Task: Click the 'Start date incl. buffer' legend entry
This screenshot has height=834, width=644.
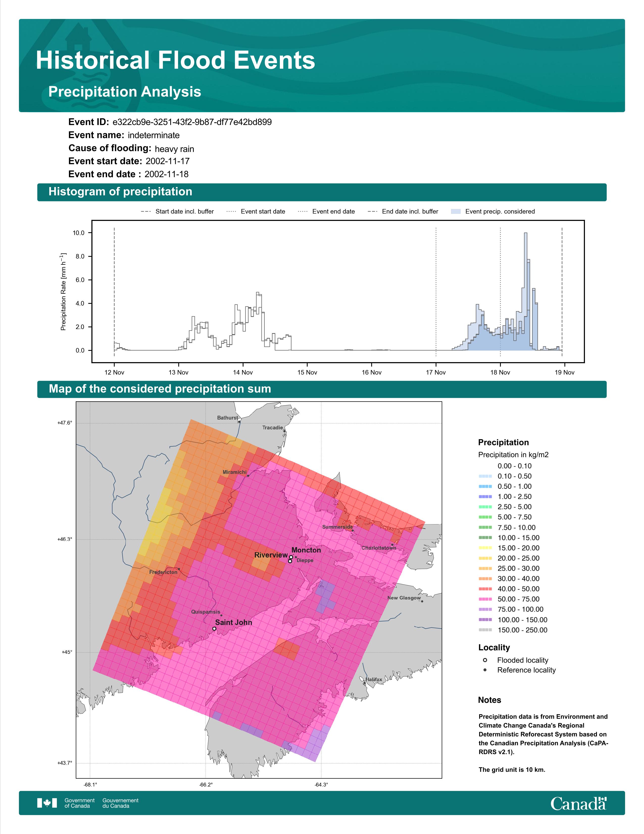Action: pyautogui.click(x=177, y=212)
